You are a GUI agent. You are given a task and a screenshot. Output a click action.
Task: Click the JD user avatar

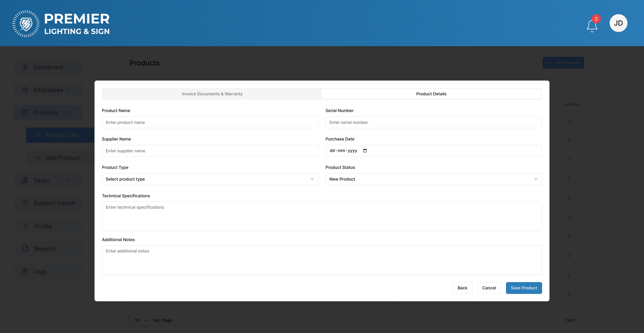[618, 23]
